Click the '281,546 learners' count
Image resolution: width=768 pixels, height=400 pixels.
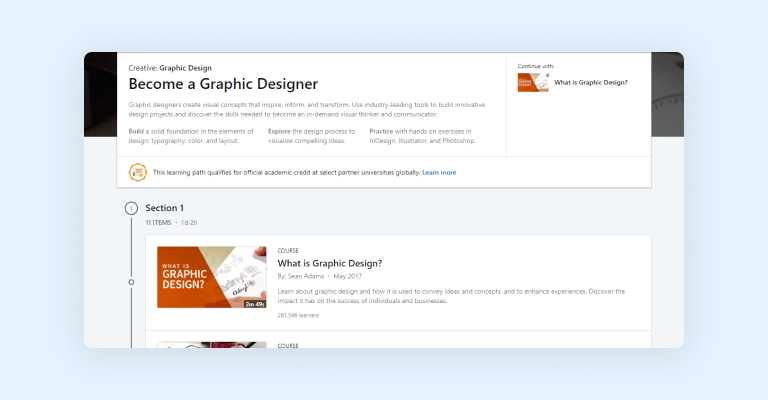tap(301, 314)
